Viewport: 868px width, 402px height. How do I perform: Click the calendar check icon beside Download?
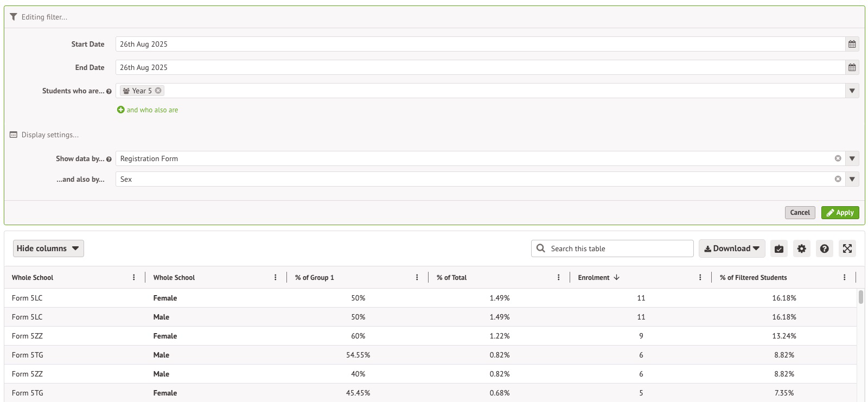(x=778, y=248)
